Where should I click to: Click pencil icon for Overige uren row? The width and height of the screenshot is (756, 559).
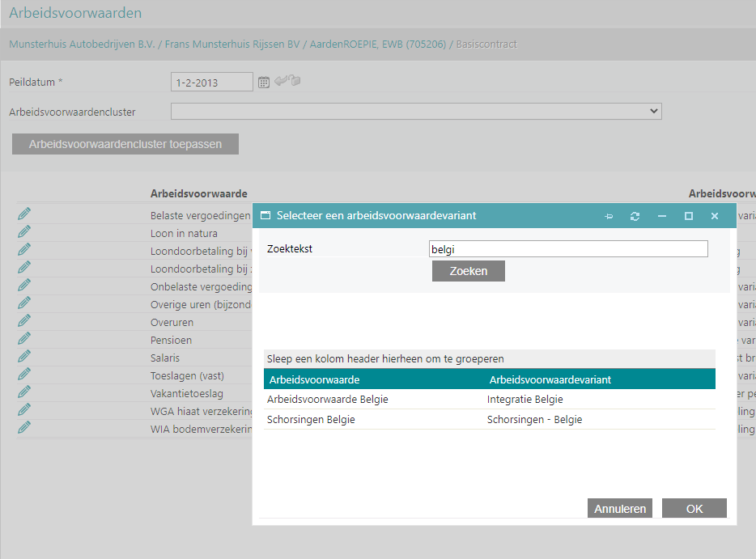click(24, 303)
